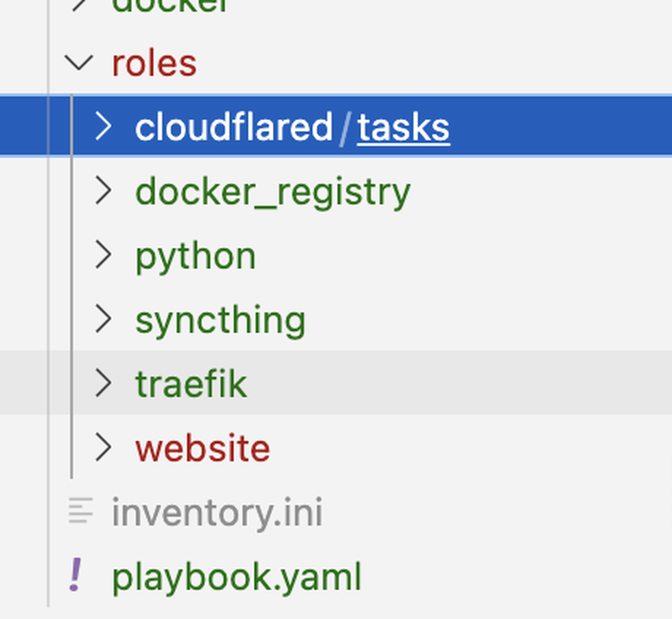Select the cloudflared path segment
The width and height of the screenshot is (672, 619).
pyautogui.click(x=234, y=127)
